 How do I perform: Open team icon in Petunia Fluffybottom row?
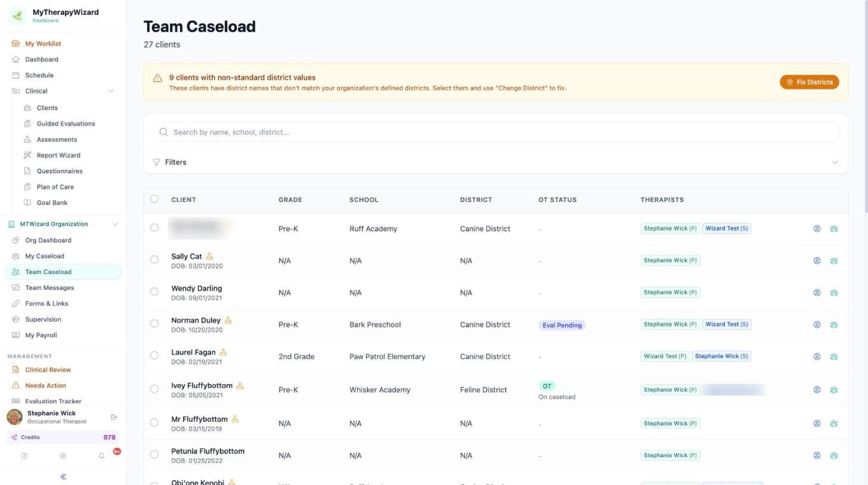pyautogui.click(x=833, y=455)
